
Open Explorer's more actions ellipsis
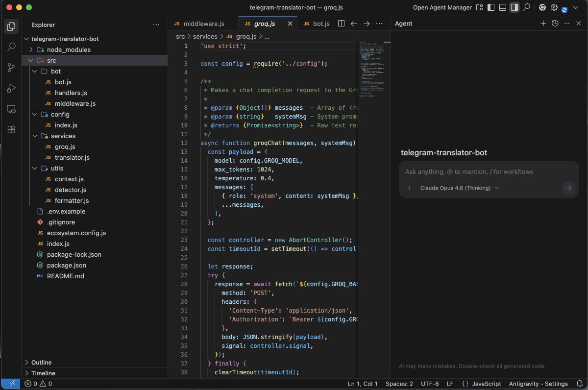click(156, 24)
